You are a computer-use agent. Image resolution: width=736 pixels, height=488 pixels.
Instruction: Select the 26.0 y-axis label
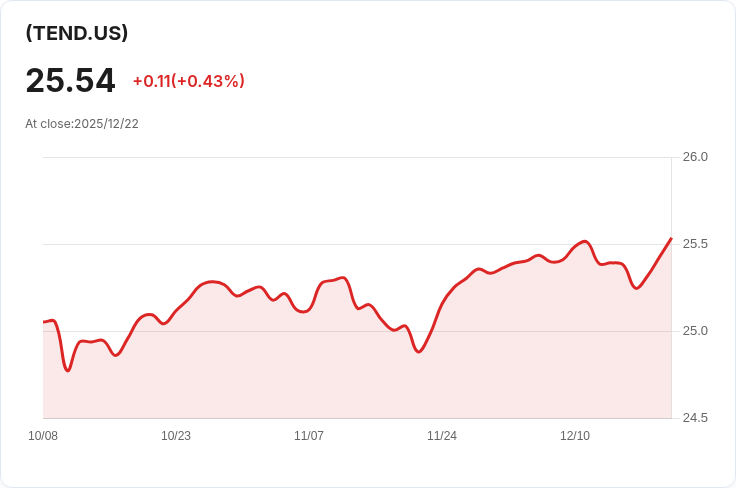[x=695, y=157]
